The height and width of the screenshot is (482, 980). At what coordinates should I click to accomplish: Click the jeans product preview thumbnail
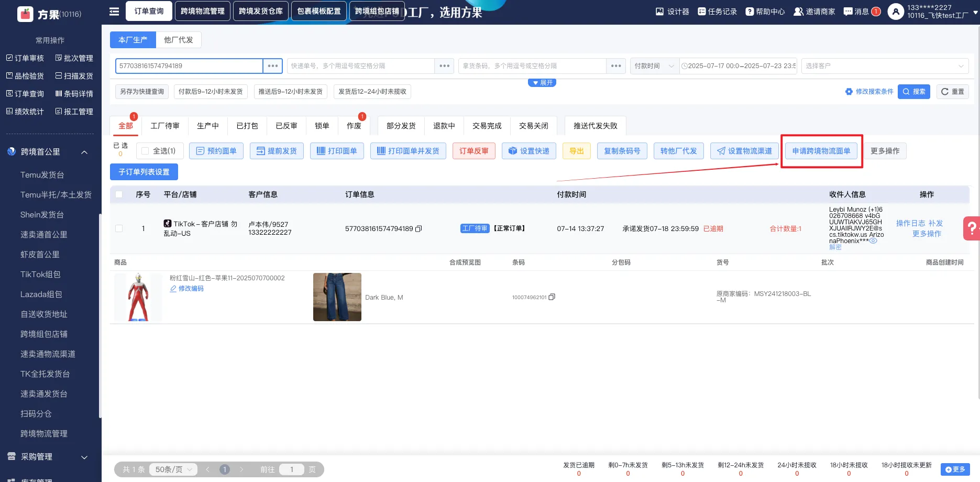337,297
